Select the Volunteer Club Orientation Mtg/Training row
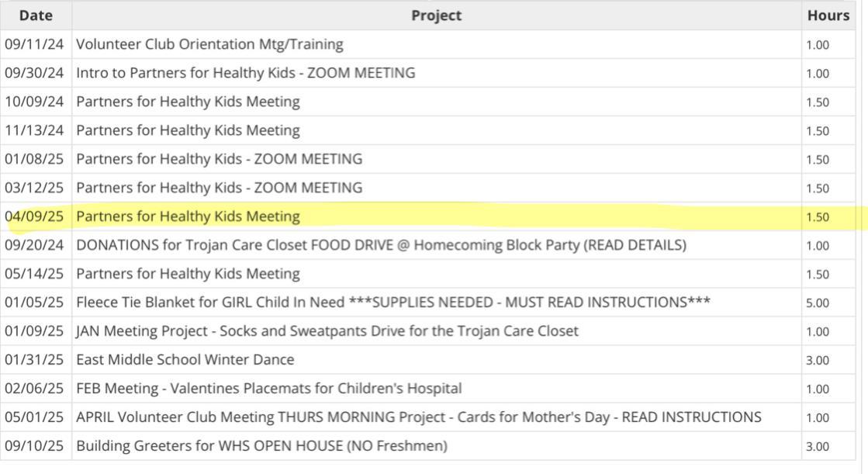 [x=209, y=44]
